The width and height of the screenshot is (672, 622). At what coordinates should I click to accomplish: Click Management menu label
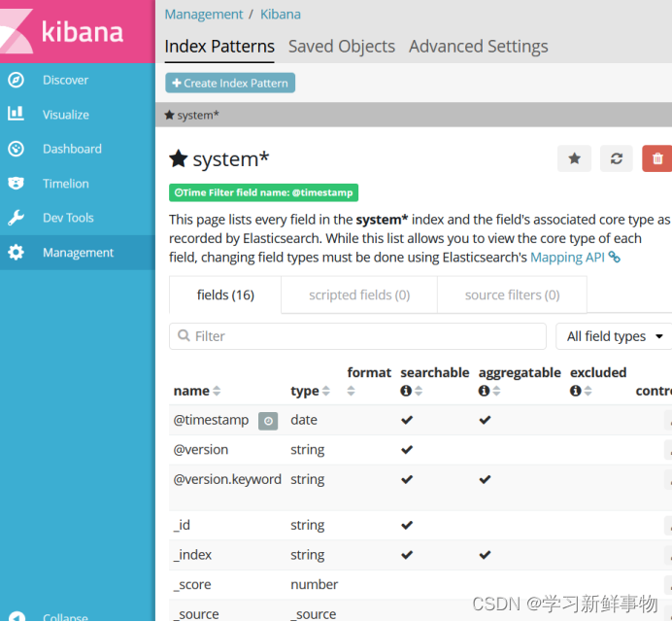[x=78, y=253]
